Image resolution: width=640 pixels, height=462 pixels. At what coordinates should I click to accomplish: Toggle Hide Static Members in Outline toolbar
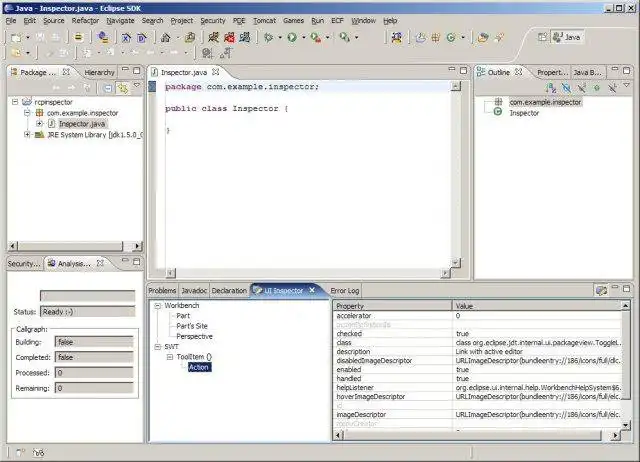click(582, 87)
